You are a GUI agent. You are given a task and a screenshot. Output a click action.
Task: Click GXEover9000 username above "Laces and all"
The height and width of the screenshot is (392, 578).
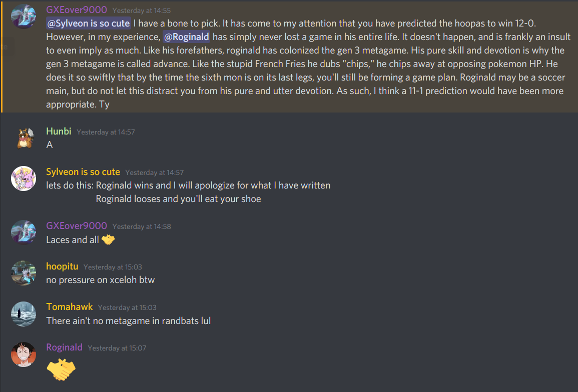77,226
